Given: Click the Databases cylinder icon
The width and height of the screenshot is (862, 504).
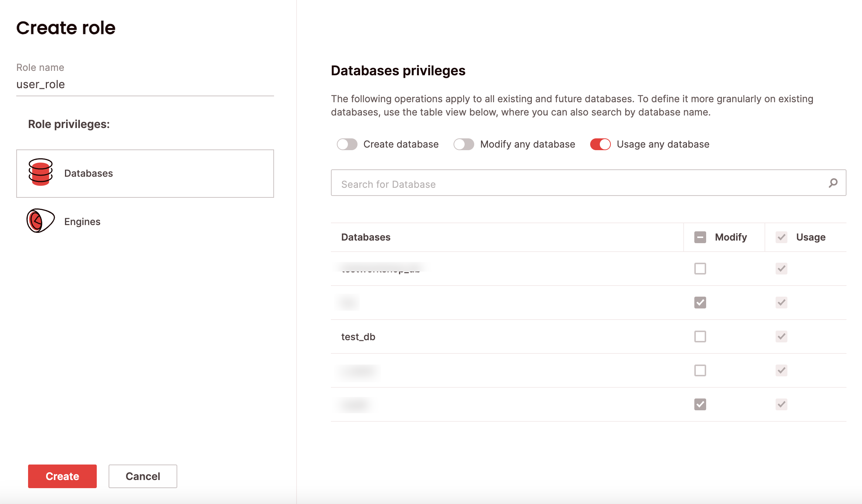Looking at the screenshot, I should coord(41,172).
